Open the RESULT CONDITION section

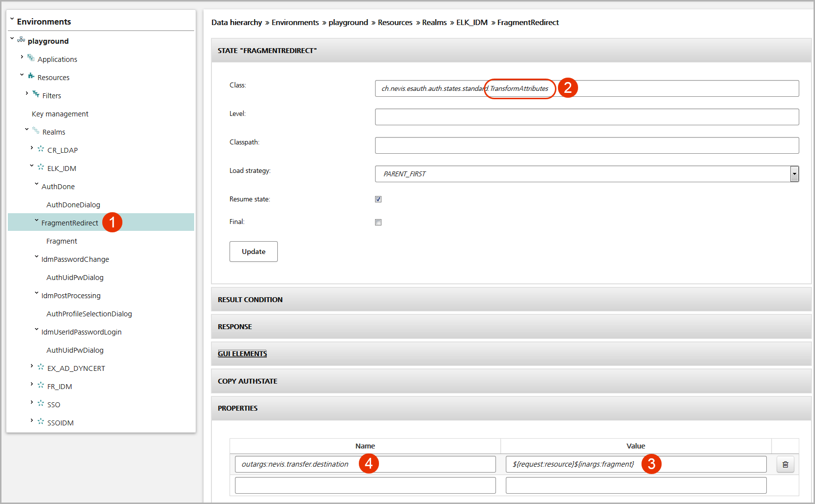[x=511, y=300]
